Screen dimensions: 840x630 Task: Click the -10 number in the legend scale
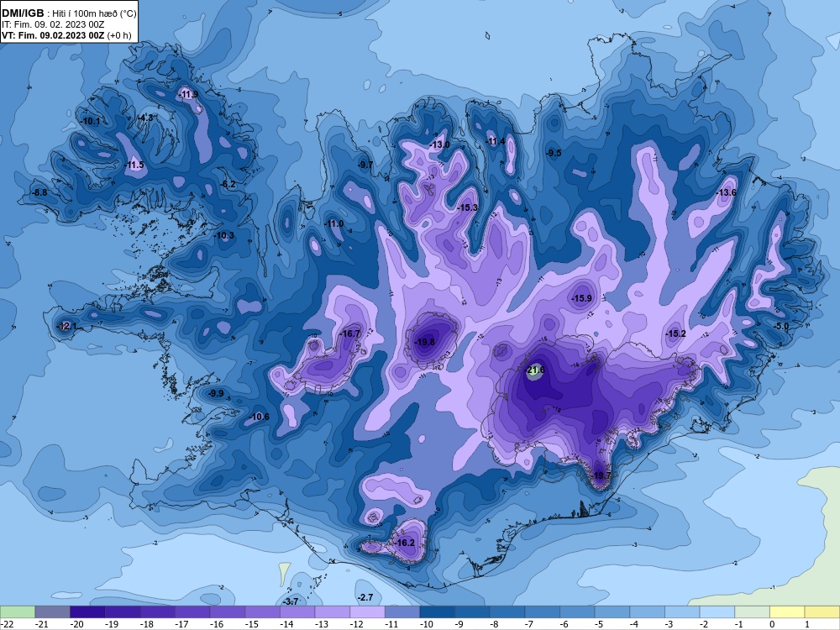click(x=426, y=625)
